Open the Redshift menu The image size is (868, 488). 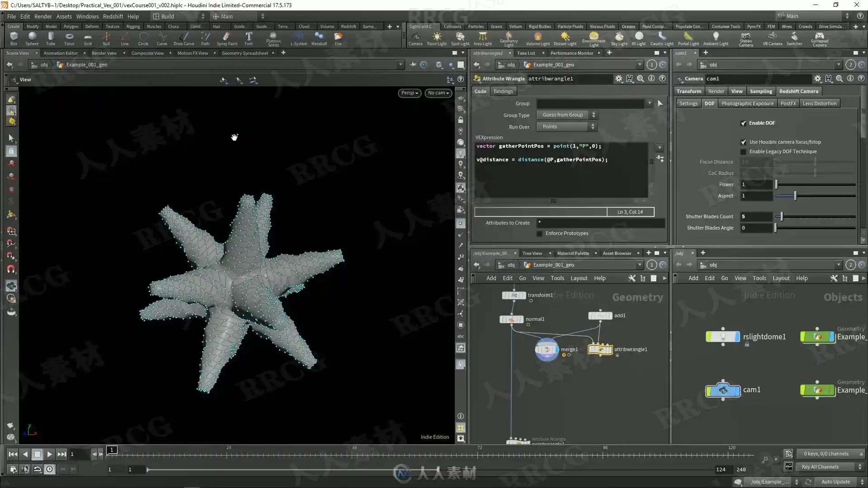click(x=113, y=16)
